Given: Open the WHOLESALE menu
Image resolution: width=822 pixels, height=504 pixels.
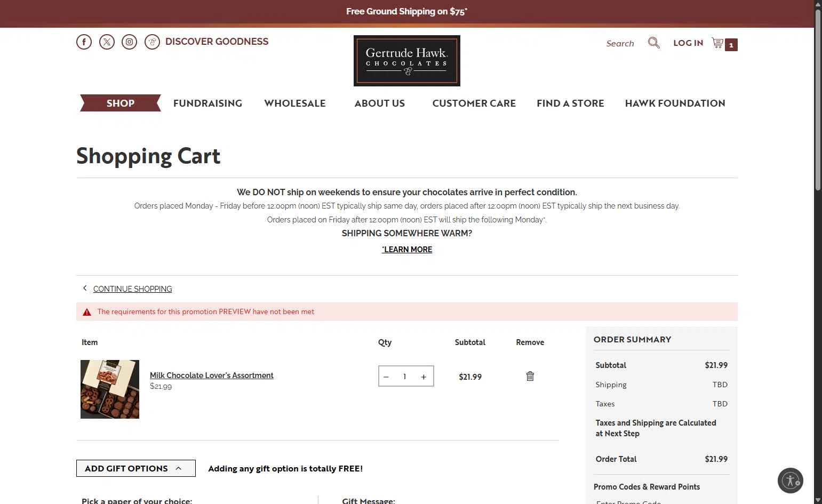Looking at the screenshot, I should pos(295,103).
